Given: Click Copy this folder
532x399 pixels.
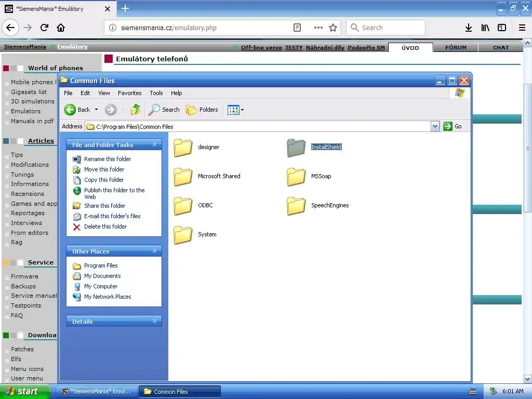Looking at the screenshot, I should (104, 180).
